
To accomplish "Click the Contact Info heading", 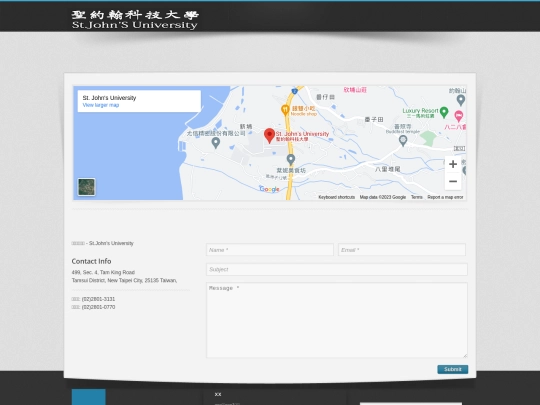I will (91, 261).
